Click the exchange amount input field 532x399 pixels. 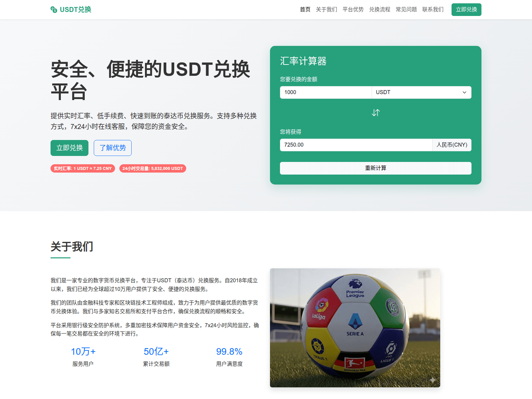326,92
